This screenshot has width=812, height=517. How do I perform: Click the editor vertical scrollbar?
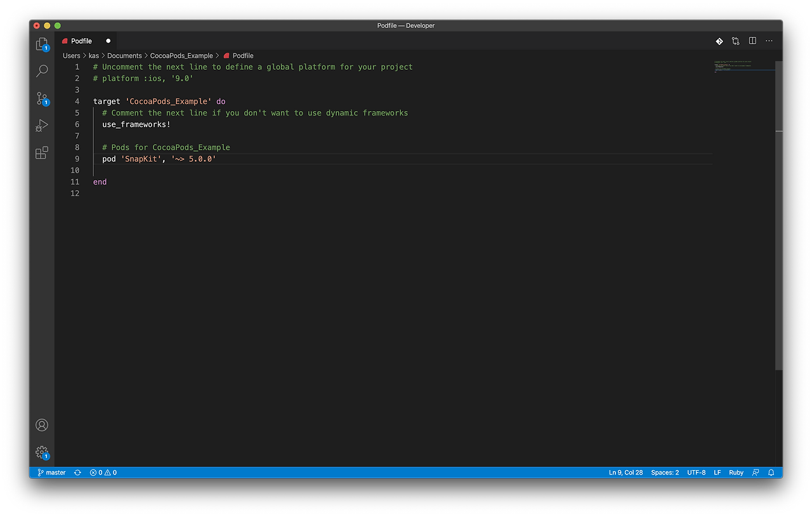[x=779, y=216]
